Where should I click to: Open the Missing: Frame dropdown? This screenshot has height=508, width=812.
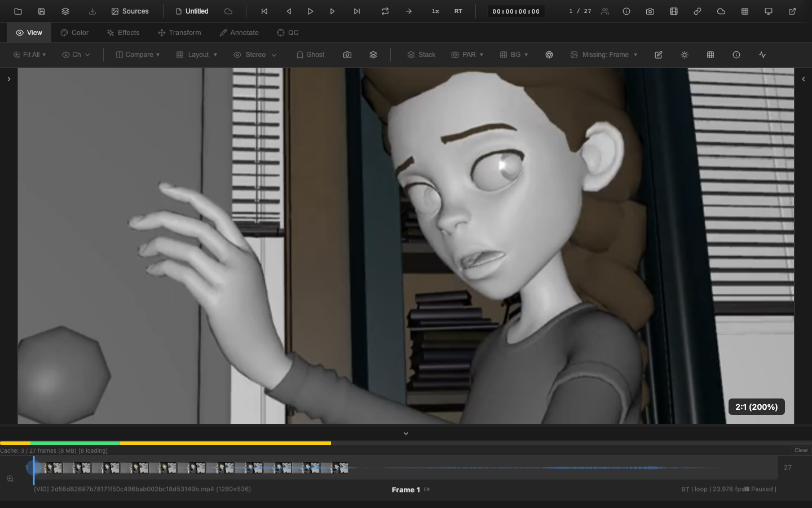[603, 55]
